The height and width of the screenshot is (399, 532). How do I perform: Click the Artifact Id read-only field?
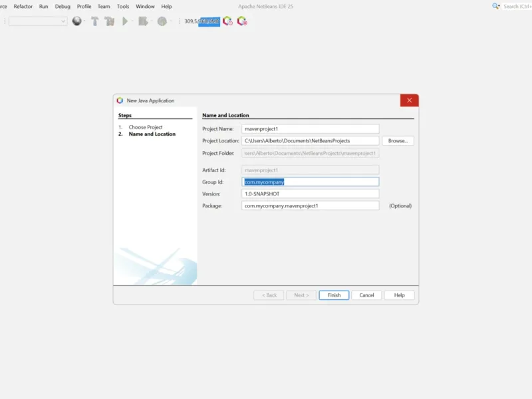(x=310, y=170)
